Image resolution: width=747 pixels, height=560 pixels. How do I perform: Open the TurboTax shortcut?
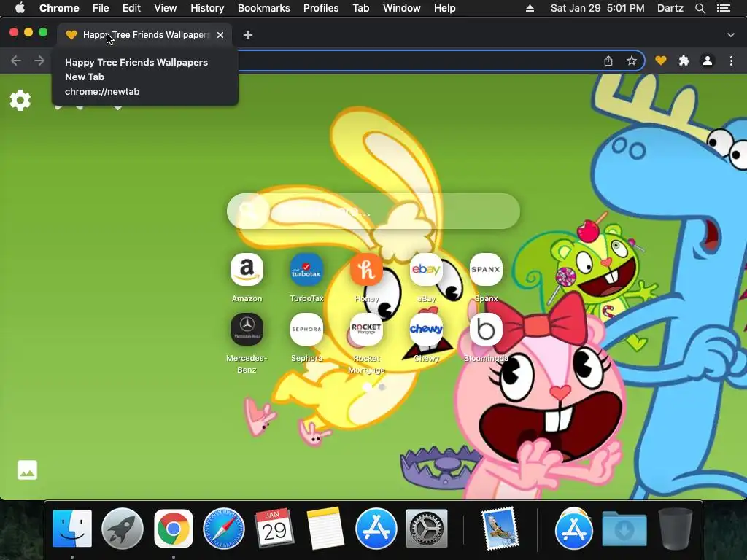click(306, 270)
